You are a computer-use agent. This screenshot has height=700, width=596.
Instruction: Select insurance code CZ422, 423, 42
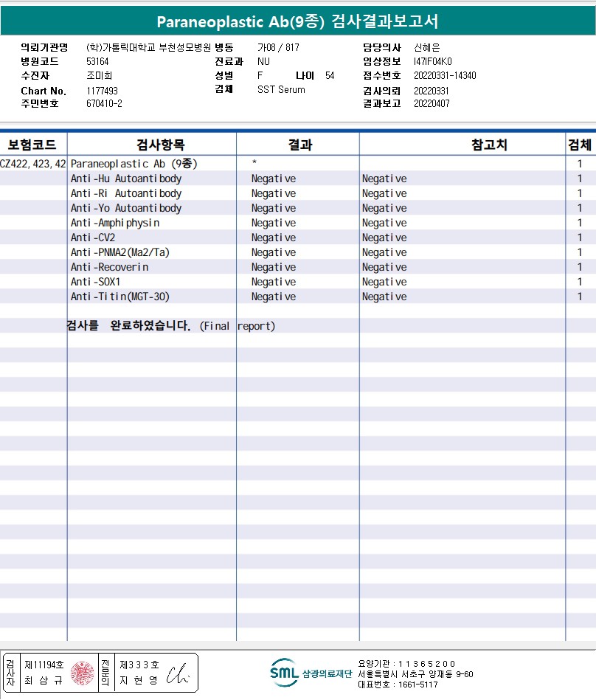coord(33,164)
